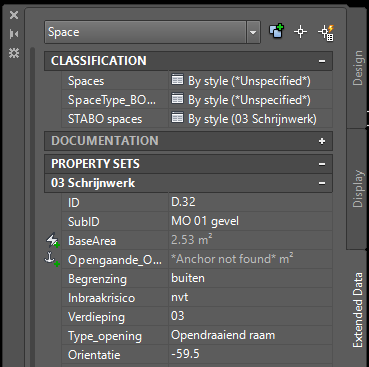Viewport: 369px width, 367px height.
Task: Click the Type_opening property label
Action: [x=105, y=336]
